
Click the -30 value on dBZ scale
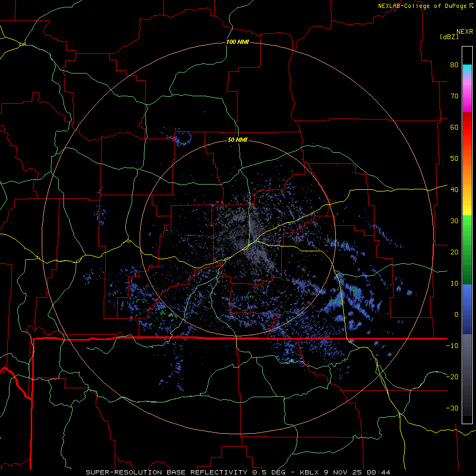point(452,408)
